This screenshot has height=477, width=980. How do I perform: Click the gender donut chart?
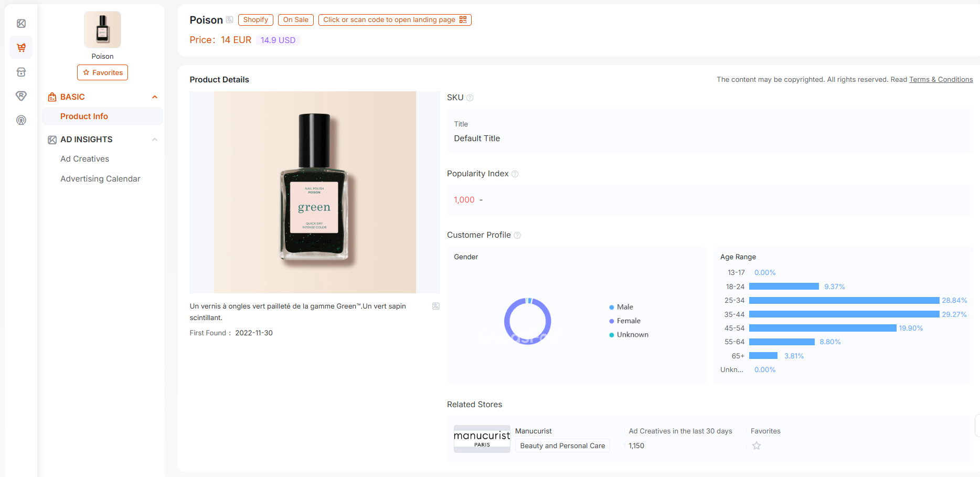pyautogui.click(x=527, y=321)
